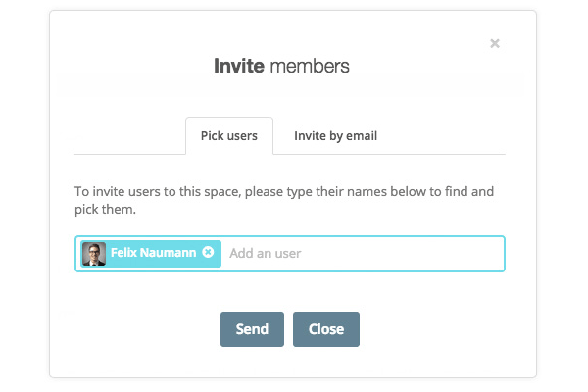Remove Felix Naumann using the tag's x icon
The height and width of the screenshot is (392, 588).
208,253
